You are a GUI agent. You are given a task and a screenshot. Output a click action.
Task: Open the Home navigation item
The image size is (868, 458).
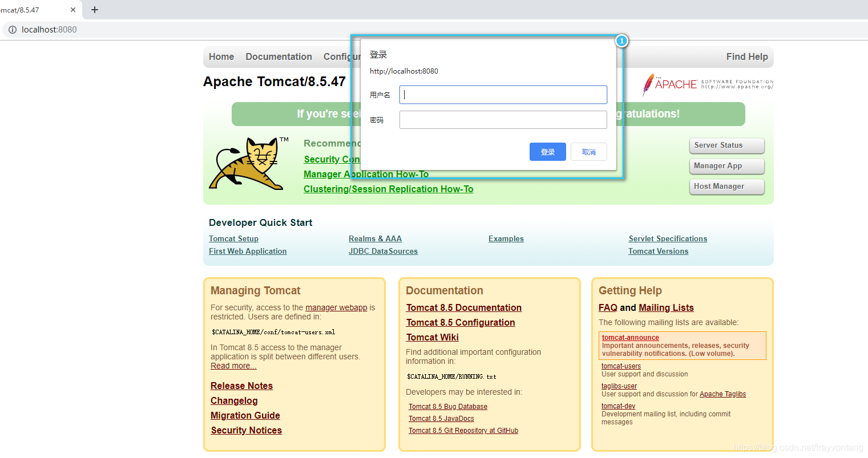(x=221, y=56)
